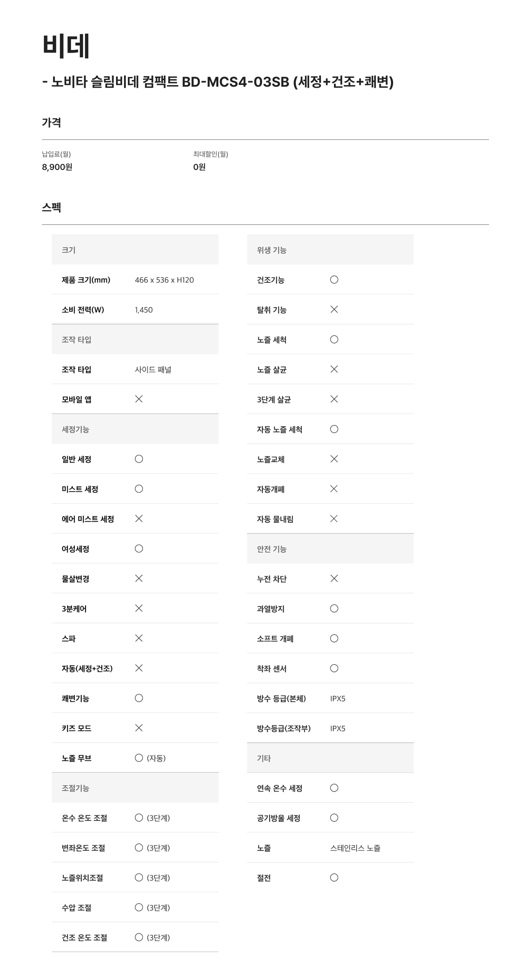Screen dimensions: 531x980
Task: Click the 가격 section heading
Action: tap(51, 122)
